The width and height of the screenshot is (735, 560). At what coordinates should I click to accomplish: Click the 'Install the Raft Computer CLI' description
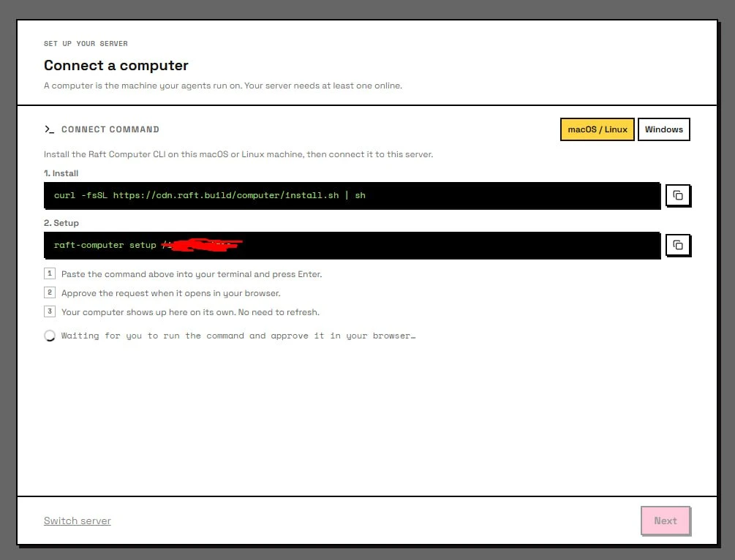[238, 154]
